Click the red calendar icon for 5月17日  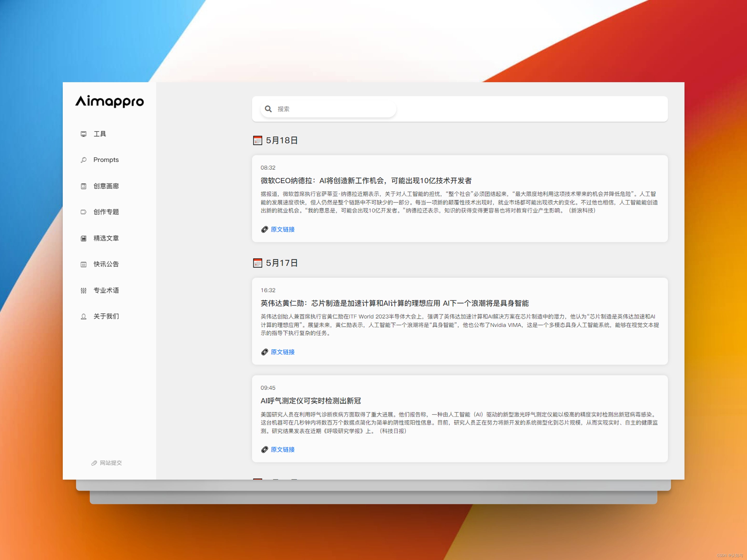click(257, 263)
